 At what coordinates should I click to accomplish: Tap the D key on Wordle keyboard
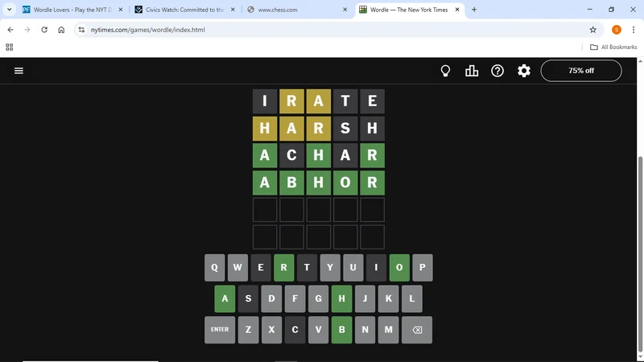coord(271,298)
